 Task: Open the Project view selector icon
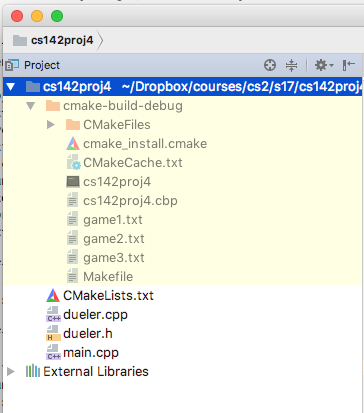12,65
